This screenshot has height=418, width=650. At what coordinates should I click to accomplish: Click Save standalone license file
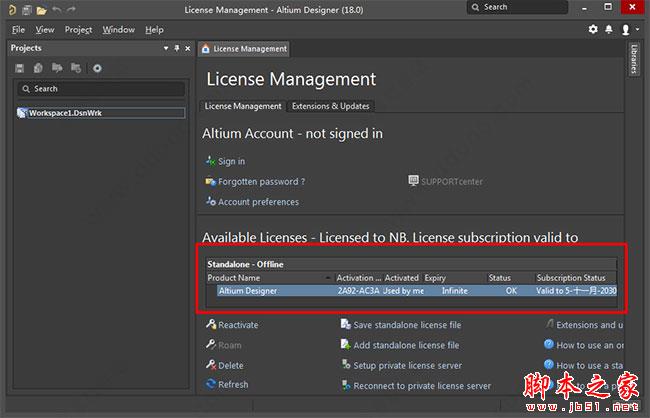tap(406, 325)
